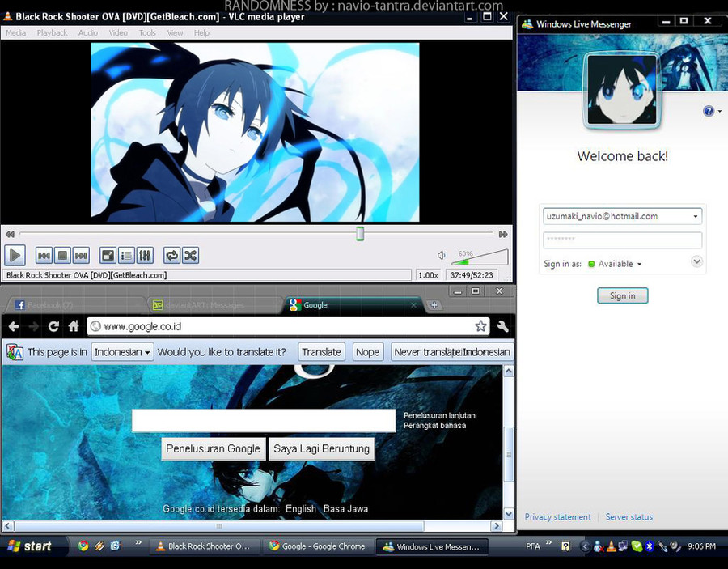Skip to previous track in VLC
This screenshot has width=728, height=569.
click(x=44, y=256)
